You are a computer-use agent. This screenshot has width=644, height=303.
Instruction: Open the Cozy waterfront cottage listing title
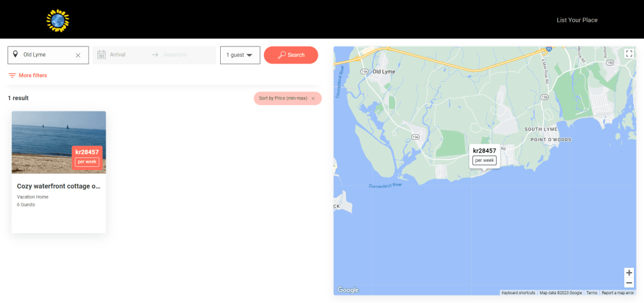point(58,186)
